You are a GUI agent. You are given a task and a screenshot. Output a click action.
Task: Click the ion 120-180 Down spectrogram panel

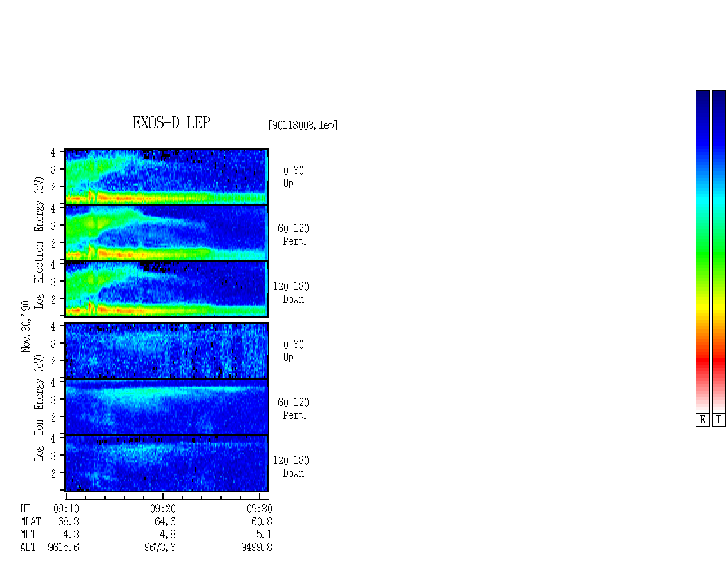pyautogui.click(x=167, y=463)
